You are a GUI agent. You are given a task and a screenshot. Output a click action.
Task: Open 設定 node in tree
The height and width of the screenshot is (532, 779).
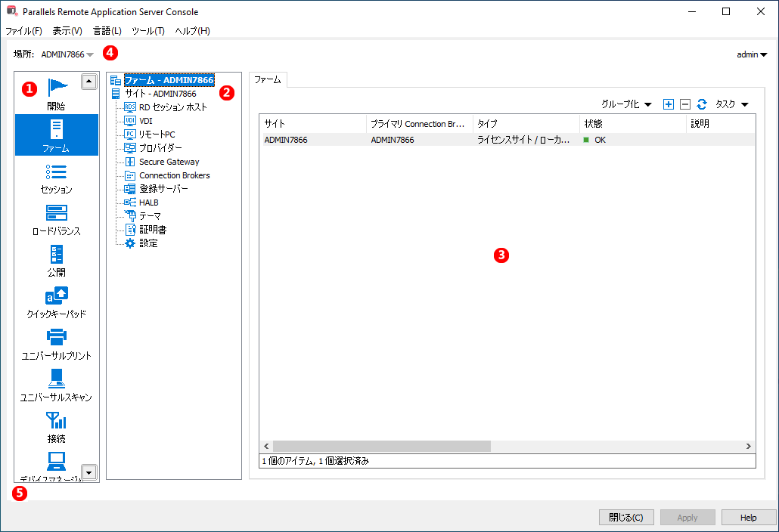coord(148,243)
